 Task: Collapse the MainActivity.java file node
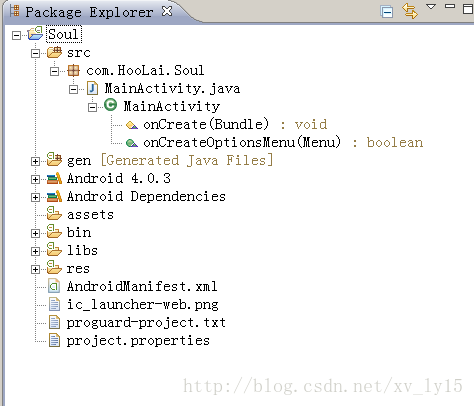click(73, 89)
